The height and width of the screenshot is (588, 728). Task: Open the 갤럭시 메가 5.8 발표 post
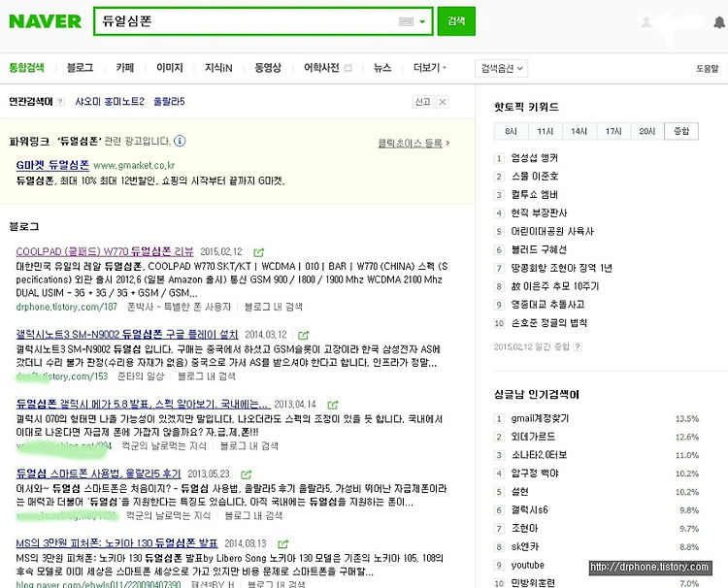(142, 404)
